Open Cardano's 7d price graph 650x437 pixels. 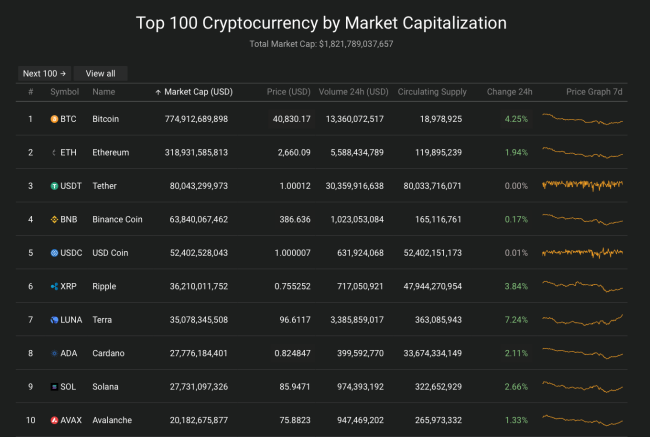[582, 353]
